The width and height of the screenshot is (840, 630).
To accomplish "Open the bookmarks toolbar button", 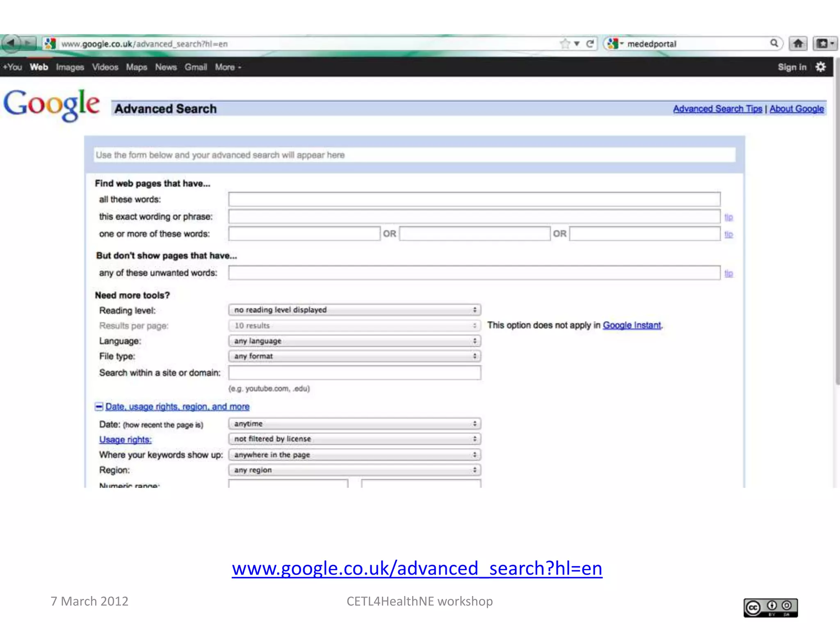I will tap(824, 43).
